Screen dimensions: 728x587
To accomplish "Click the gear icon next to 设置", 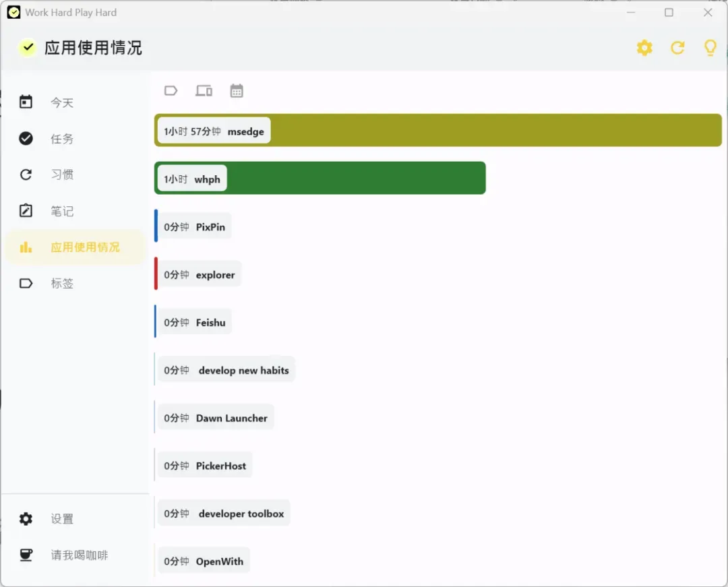I will [x=26, y=519].
